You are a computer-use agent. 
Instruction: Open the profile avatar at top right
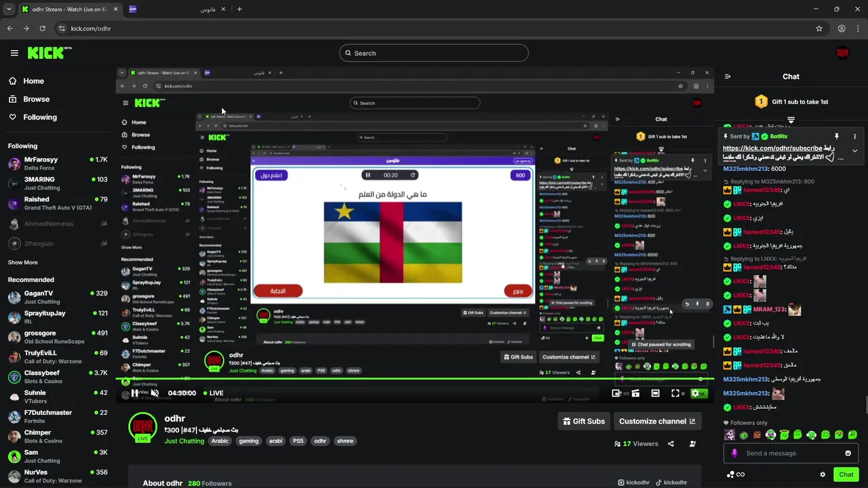pyautogui.click(x=842, y=53)
